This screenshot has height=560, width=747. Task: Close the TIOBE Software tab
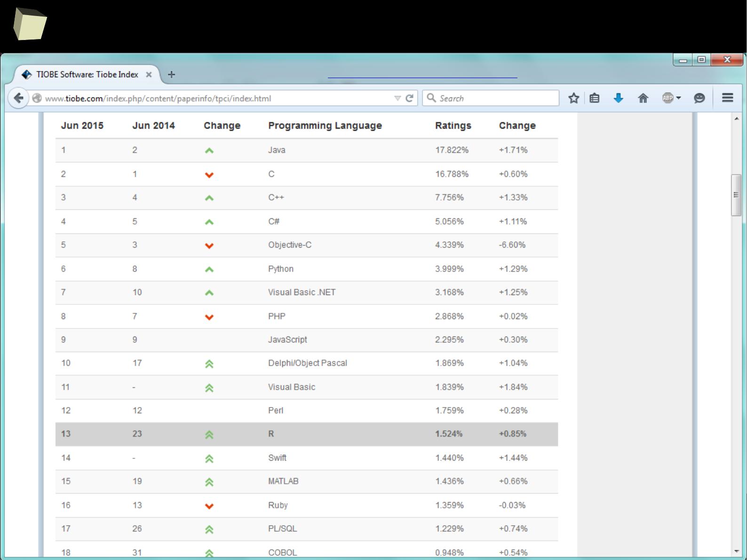pos(149,74)
